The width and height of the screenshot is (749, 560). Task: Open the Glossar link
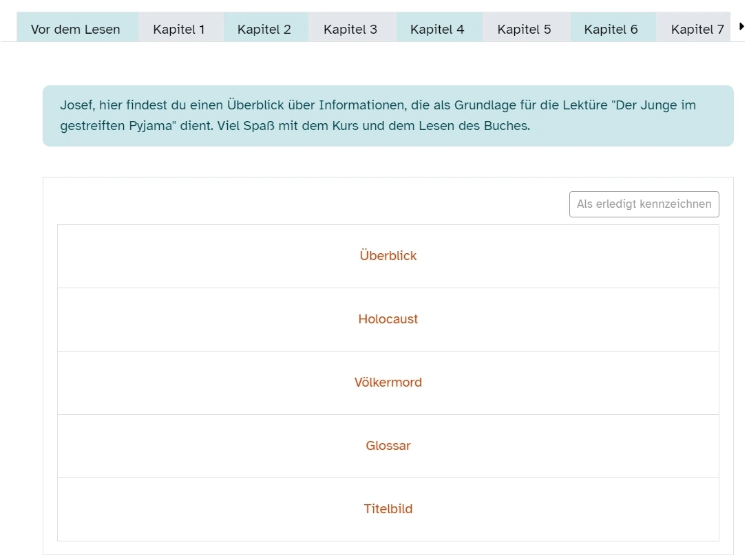pyautogui.click(x=388, y=446)
